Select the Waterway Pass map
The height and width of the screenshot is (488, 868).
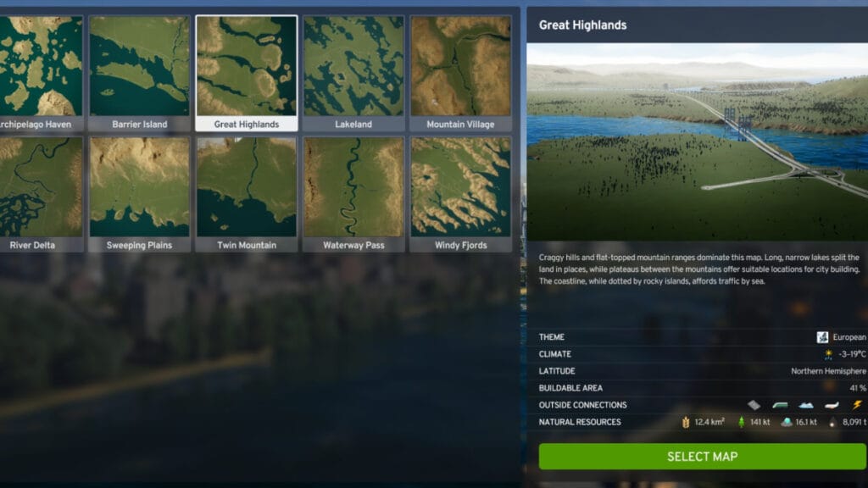coord(353,187)
